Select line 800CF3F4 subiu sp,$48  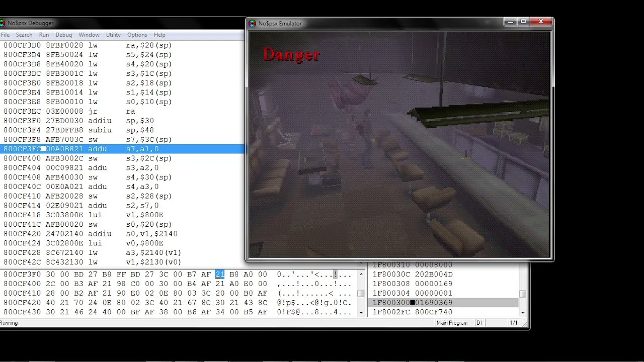coord(122,130)
